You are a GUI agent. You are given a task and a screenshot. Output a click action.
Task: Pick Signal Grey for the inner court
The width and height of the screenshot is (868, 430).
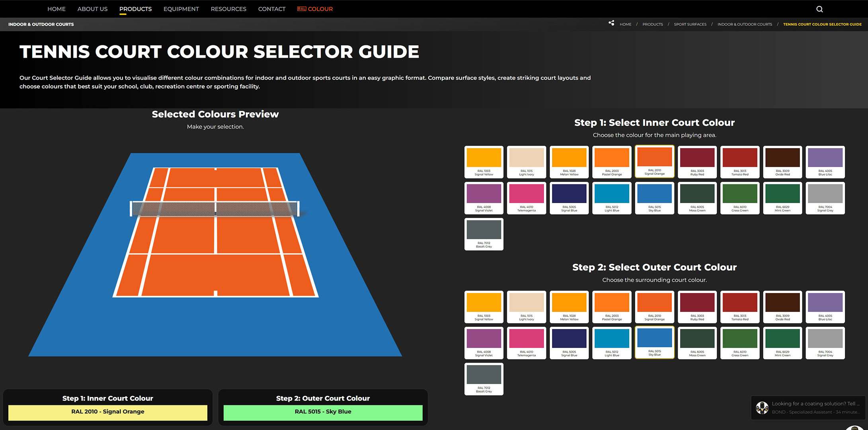click(825, 198)
